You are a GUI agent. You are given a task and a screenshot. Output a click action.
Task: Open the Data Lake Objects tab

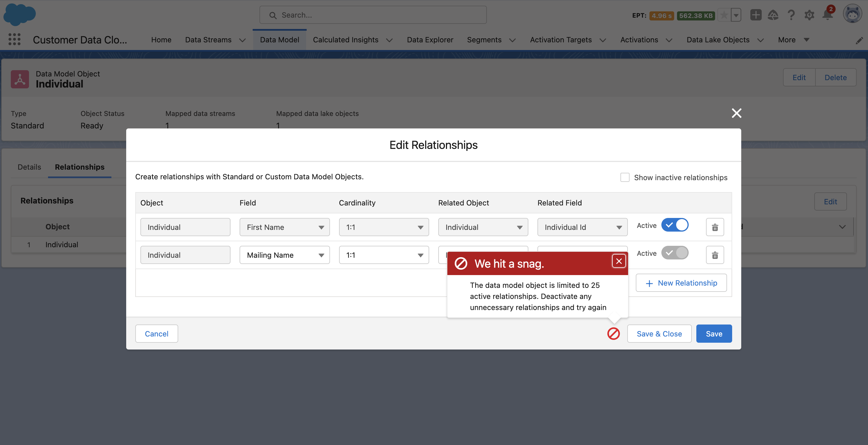(x=718, y=40)
